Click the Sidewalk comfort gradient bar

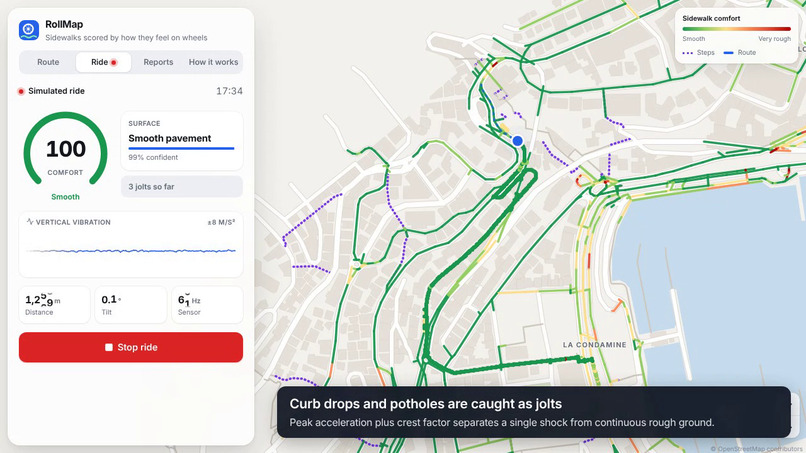click(x=737, y=29)
